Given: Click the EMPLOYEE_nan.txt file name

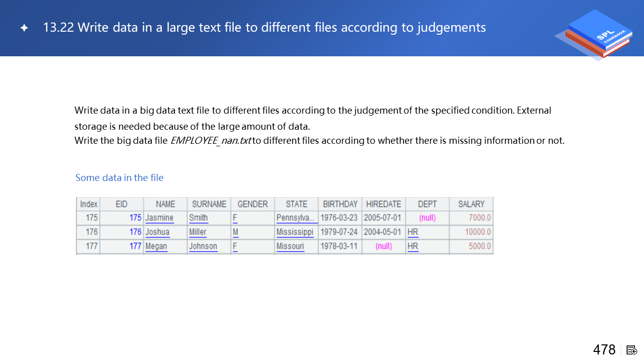Looking at the screenshot, I should (x=211, y=141).
